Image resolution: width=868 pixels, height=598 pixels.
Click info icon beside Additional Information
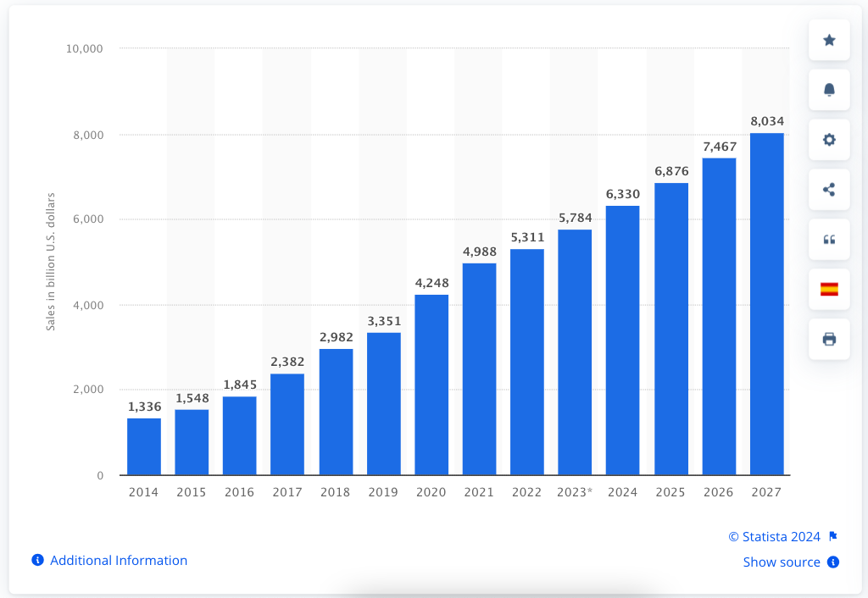(37, 560)
